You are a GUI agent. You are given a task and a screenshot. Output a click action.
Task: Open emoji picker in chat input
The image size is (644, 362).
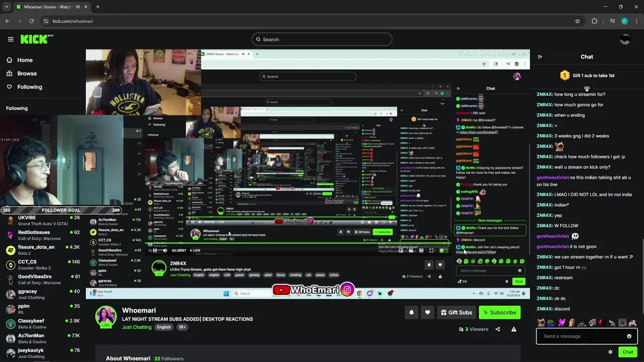click(629, 336)
